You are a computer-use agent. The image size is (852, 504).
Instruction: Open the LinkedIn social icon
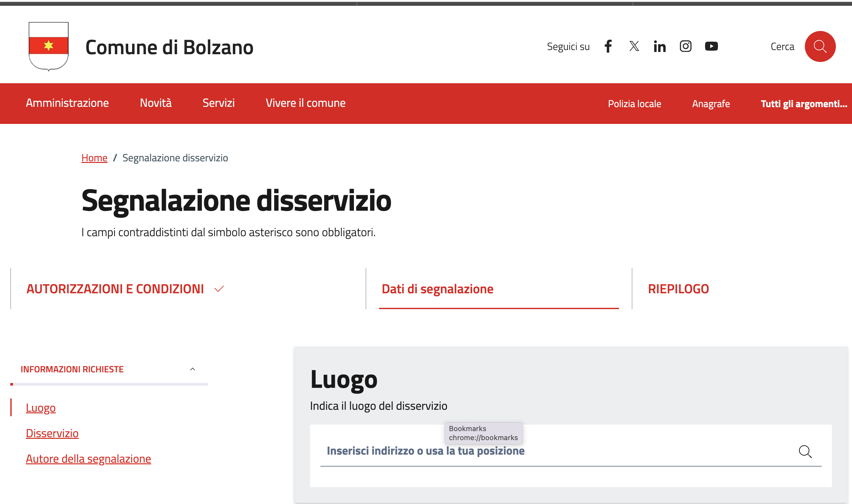tap(660, 46)
